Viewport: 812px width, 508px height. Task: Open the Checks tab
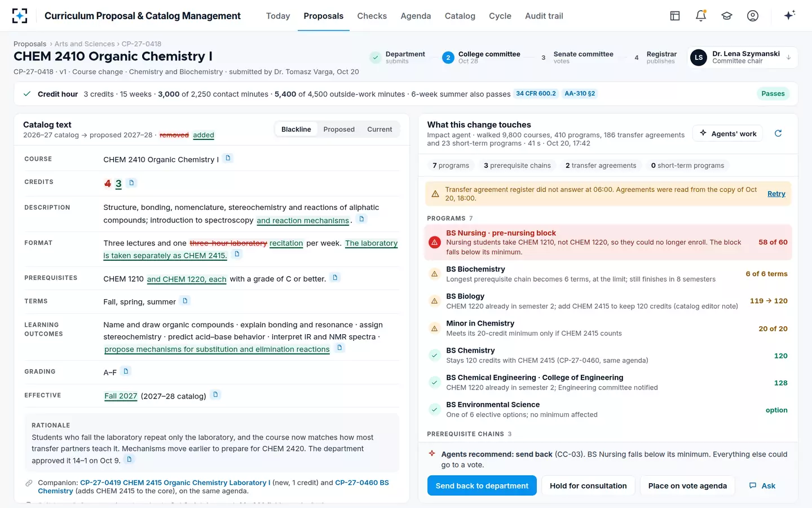[372, 16]
